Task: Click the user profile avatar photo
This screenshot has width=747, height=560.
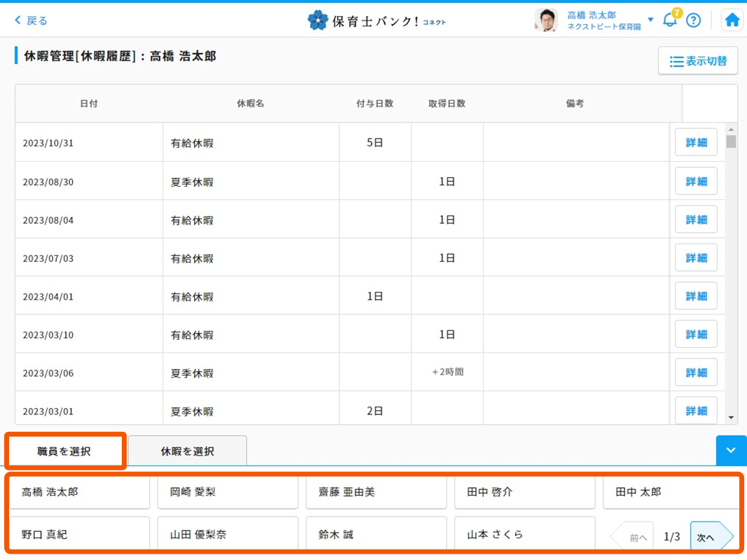Action: pyautogui.click(x=546, y=20)
